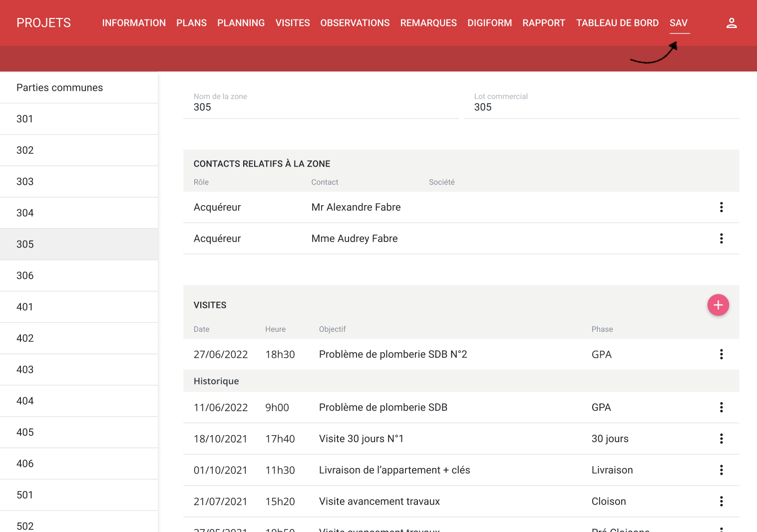Screen dimensions: 757x532
Task: Open the TABLEAU DE BORD tab
Action: tap(617, 23)
